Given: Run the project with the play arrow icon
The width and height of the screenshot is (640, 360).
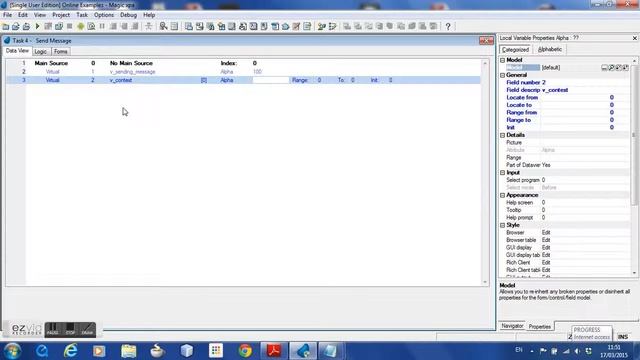Looking at the screenshot, I should coord(38,26).
